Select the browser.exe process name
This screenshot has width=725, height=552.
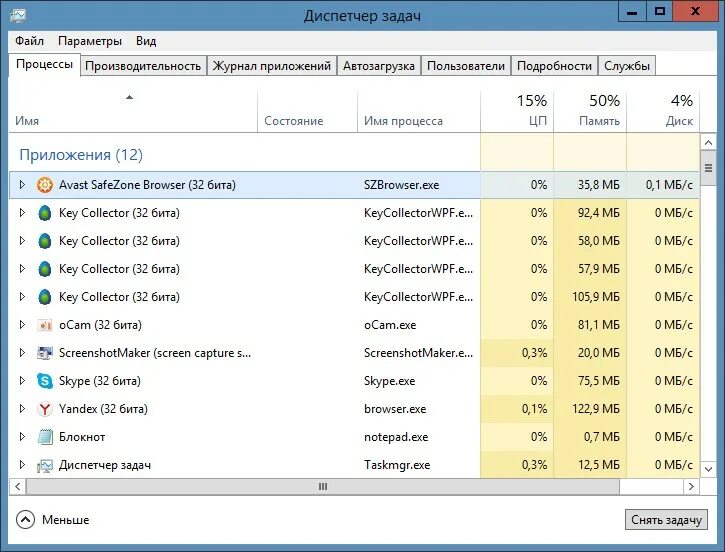coord(395,409)
